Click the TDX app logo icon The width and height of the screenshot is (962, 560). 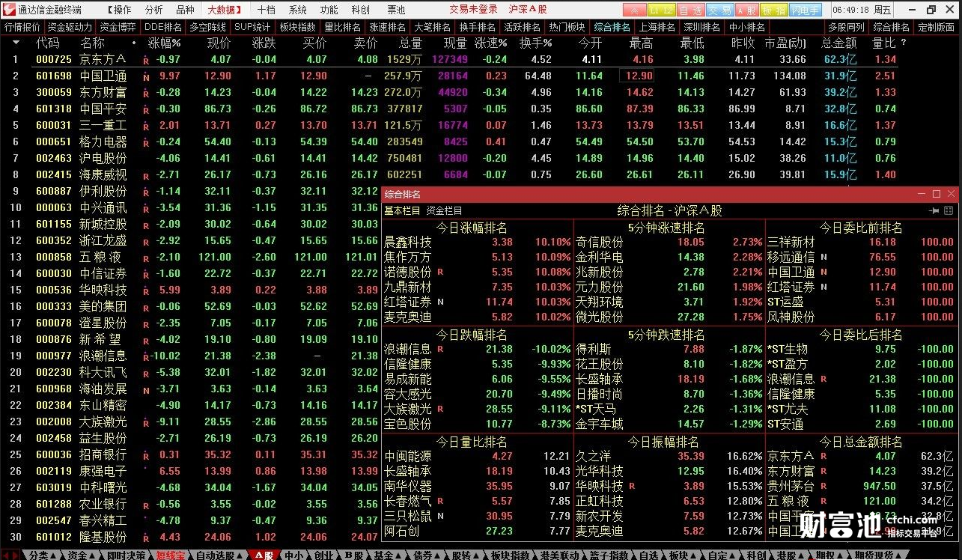pos(9,10)
